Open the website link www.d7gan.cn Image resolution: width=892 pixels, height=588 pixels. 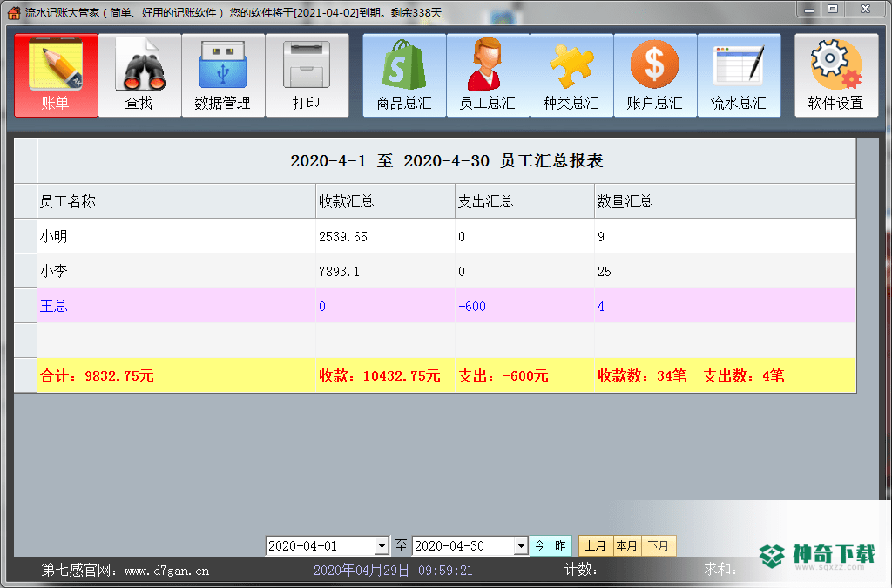(166, 571)
